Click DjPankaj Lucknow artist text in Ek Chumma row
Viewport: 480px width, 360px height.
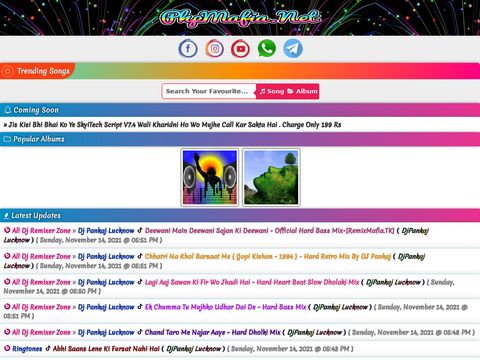tap(340, 307)
